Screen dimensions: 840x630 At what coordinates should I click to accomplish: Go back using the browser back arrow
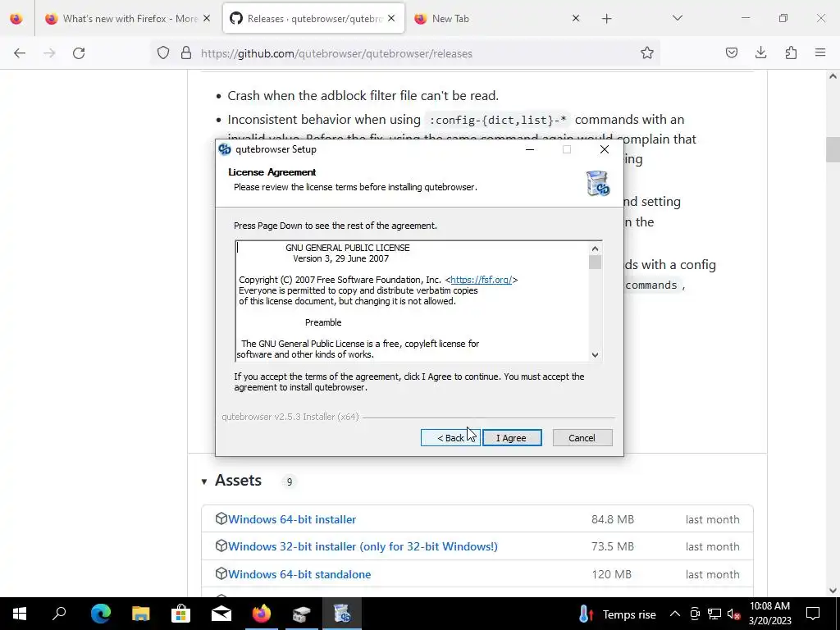click(x=20, y=53)
